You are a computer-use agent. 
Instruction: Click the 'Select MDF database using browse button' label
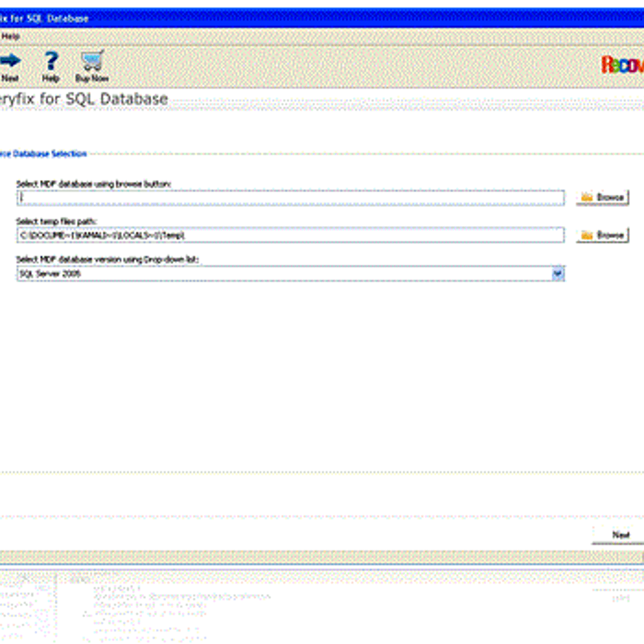coord(93,184)
